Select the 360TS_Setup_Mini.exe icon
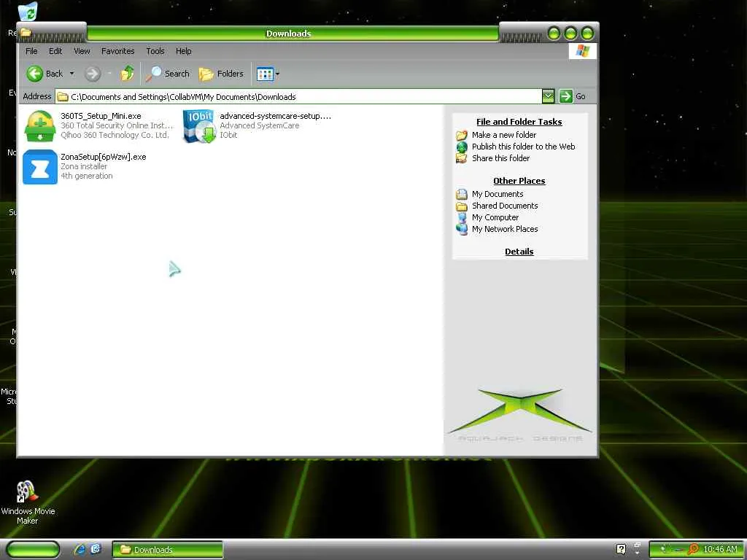 pyautogui.click(x=40, y=126)
